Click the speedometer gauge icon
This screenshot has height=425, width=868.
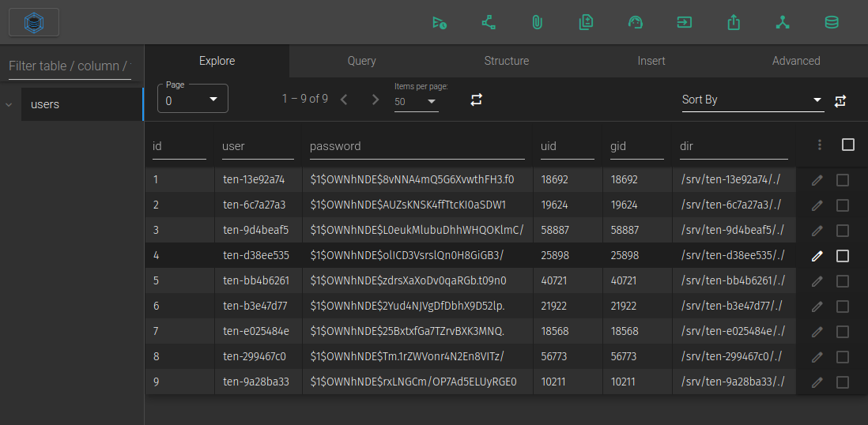635,23
